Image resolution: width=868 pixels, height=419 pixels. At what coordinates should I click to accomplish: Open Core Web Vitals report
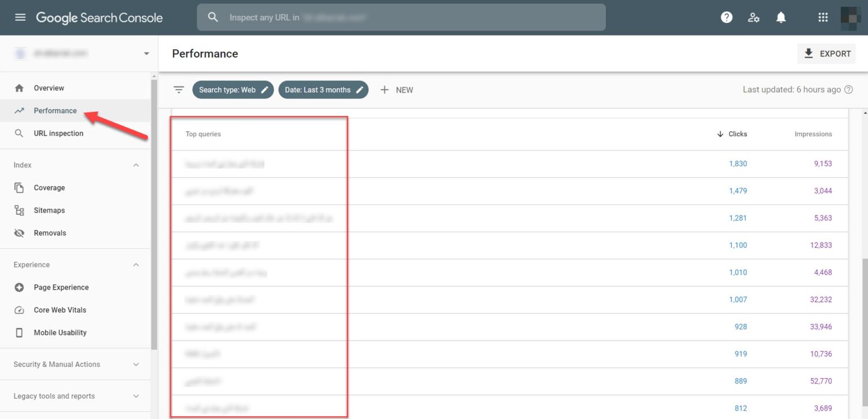coord(60,310)
